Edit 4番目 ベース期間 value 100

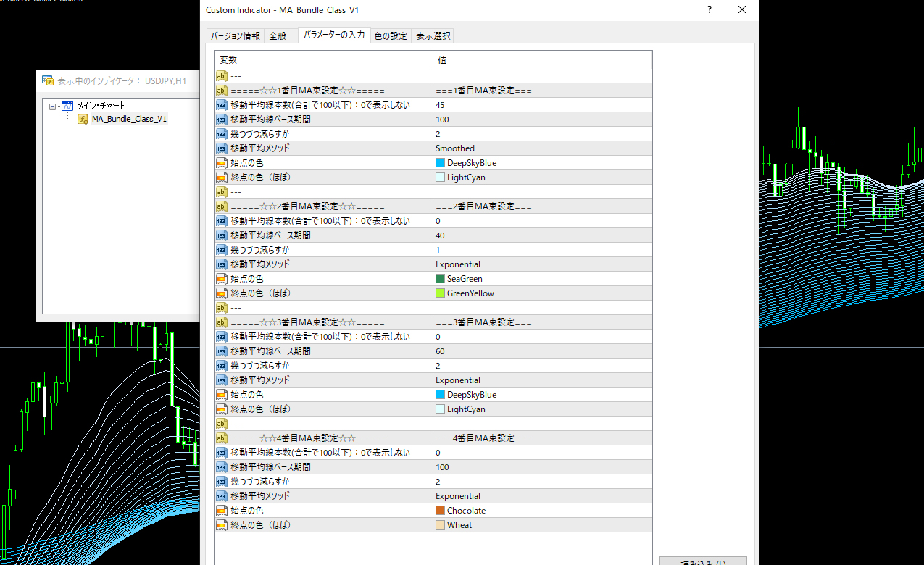click(x=542, y=467)
